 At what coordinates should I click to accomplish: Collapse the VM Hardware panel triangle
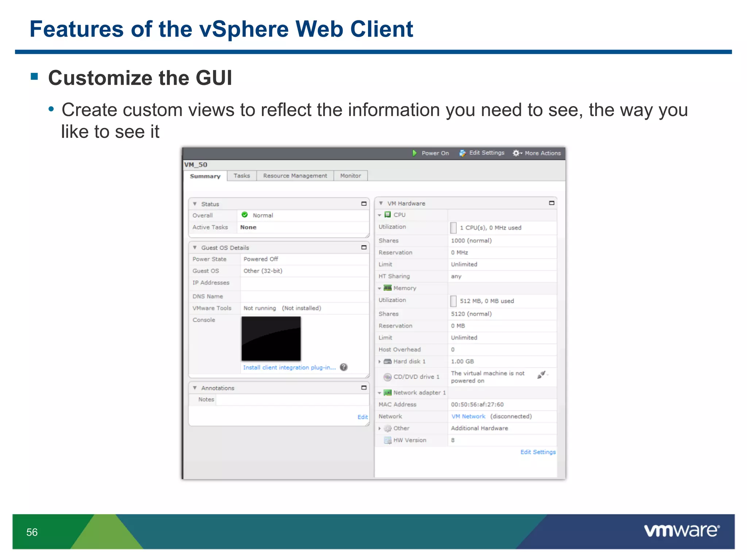[381, 203]
